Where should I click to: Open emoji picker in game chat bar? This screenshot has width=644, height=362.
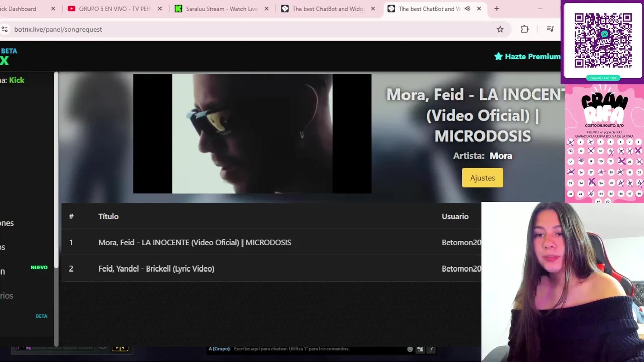pos(410,349)
